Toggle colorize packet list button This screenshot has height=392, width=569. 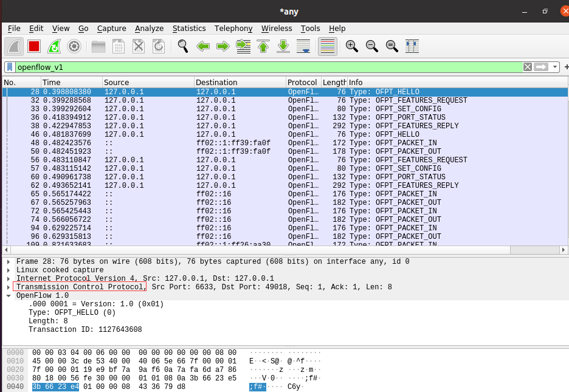click(327, 46)
